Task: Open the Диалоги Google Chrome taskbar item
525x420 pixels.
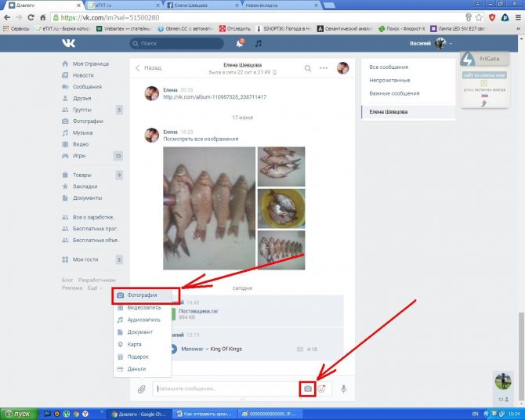Action: (139, 415)
